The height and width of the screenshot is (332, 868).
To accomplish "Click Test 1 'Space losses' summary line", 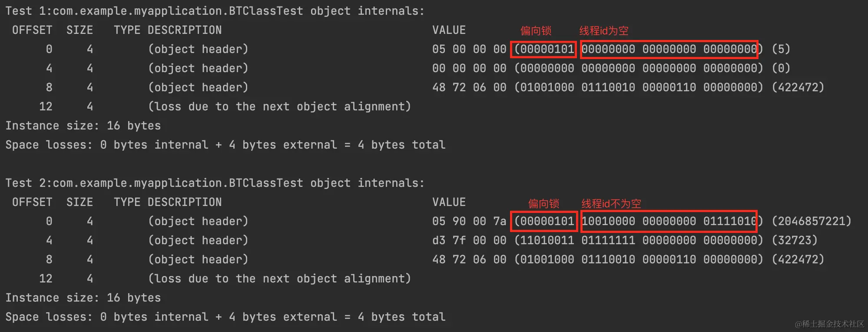I will tap(225, 145).
